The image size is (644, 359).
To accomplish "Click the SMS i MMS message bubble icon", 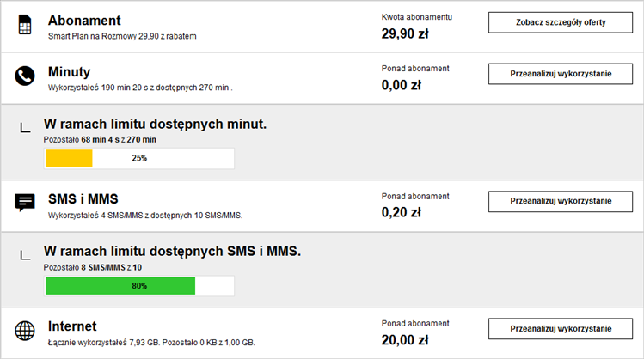I will (25, 204).
